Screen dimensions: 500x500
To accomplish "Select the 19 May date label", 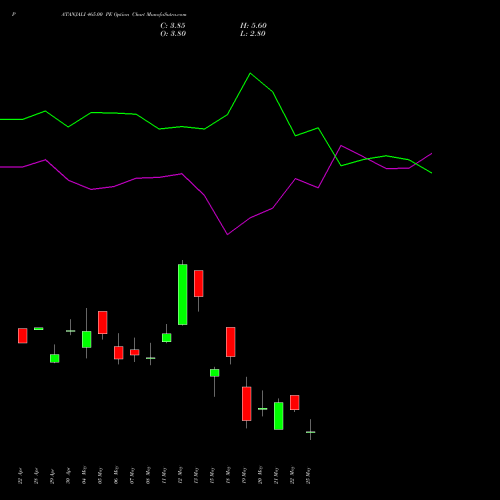I will [x=244, y=475].
